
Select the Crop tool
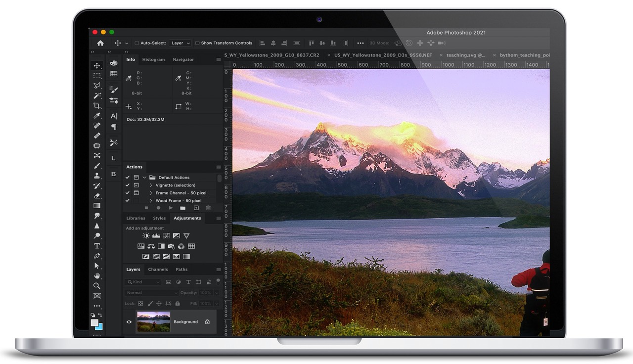click(97, 106)
